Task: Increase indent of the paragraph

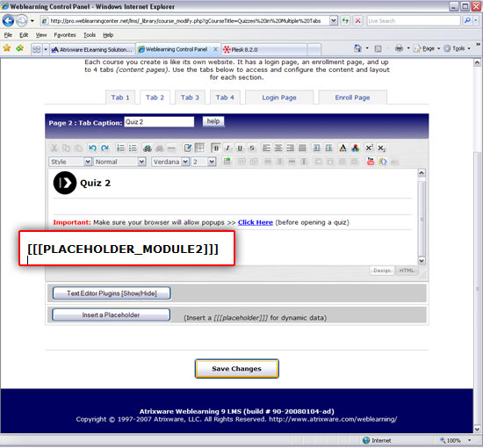Action: pos(328,148)
